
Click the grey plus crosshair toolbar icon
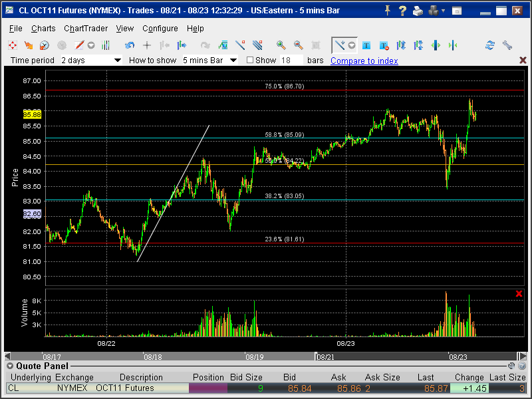click(147, 45)
